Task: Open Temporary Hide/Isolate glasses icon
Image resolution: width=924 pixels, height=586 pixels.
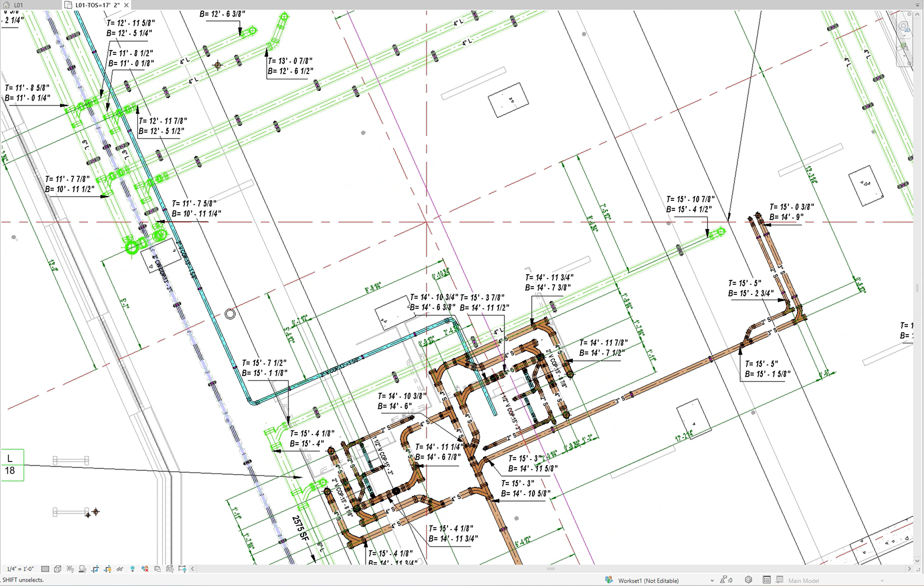Action: click(x=120, y=569)
